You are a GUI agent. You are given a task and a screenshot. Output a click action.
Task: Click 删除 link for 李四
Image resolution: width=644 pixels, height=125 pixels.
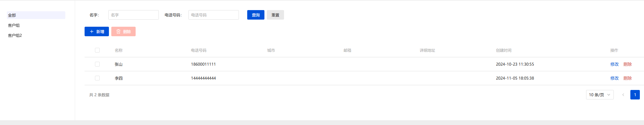(x=627, y=78)
